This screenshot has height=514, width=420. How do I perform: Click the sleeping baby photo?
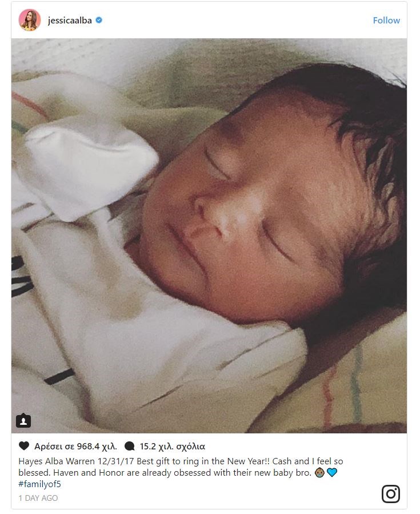tap(209, 236)
